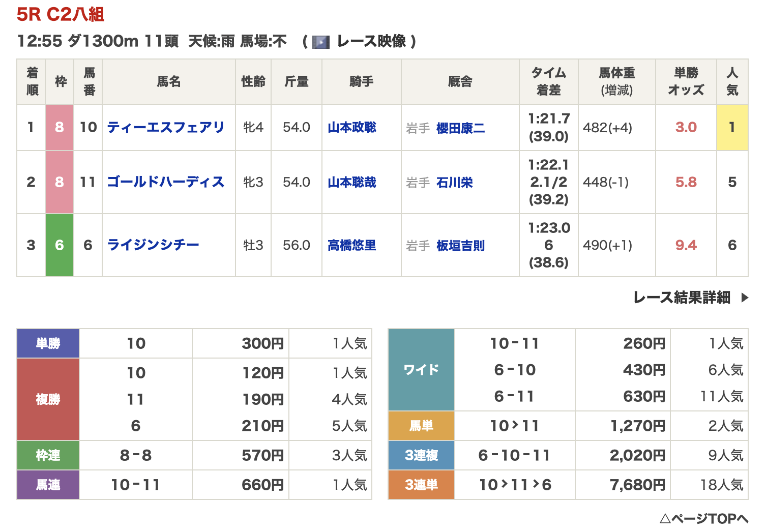Click the 単勝 blue payout label
The height and width of the screenshot is (532, 766).
point(48,343)
